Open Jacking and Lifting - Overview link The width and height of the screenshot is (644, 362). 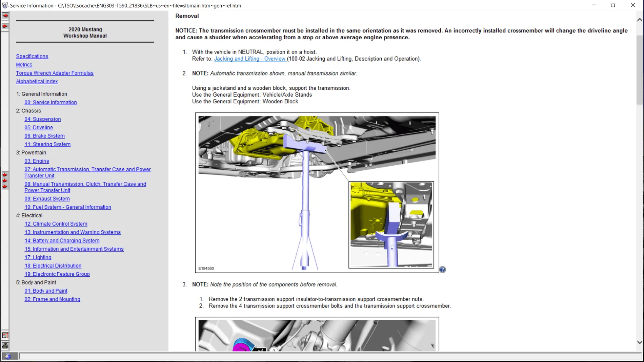[250, 59]
